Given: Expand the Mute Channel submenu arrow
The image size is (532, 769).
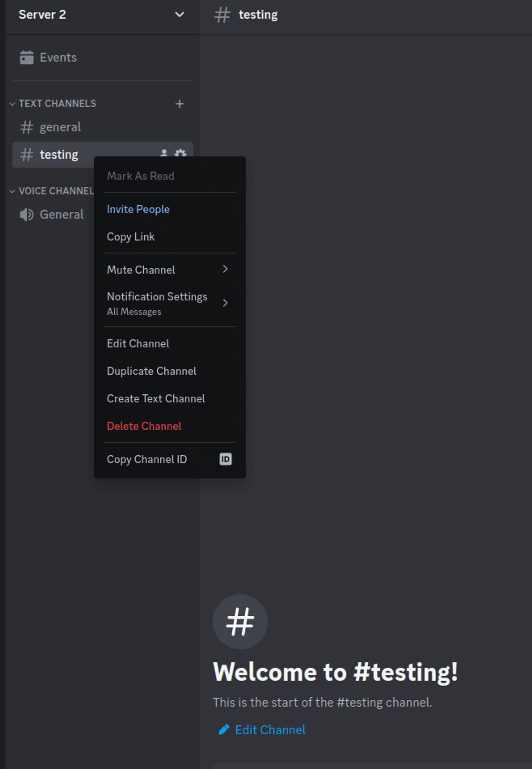Looking at the screenshot, I should click(225, 269).
